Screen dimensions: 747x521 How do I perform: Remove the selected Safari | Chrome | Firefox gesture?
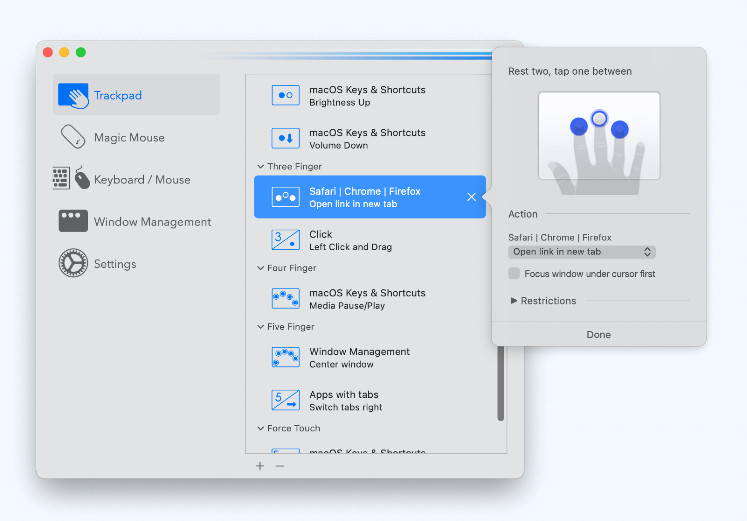click(471, 197)
